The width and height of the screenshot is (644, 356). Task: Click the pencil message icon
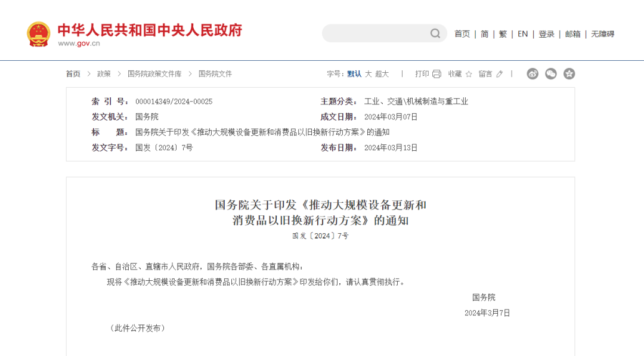click(x=500, y=74)
